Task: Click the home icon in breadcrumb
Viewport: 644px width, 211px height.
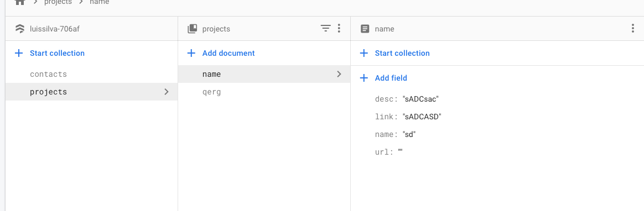Action: click(x=20, y=2)
